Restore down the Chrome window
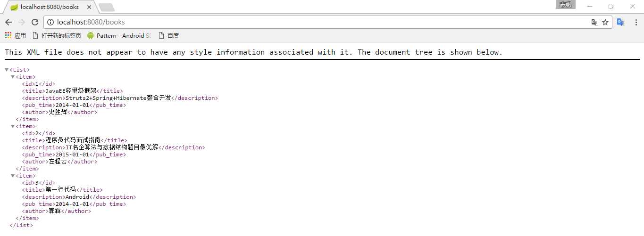The height and width of the screenshot is (236, 644). point(611,6)
